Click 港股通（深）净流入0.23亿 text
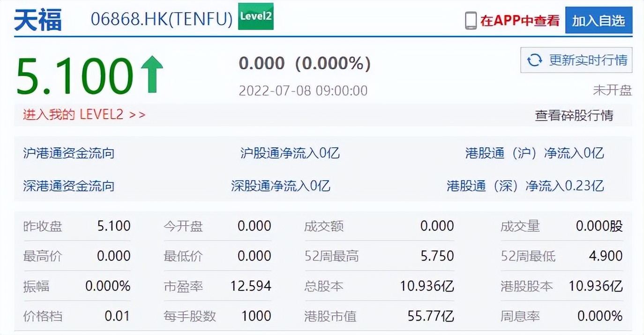This screenshot has width=644, height=335. [525, 186]
